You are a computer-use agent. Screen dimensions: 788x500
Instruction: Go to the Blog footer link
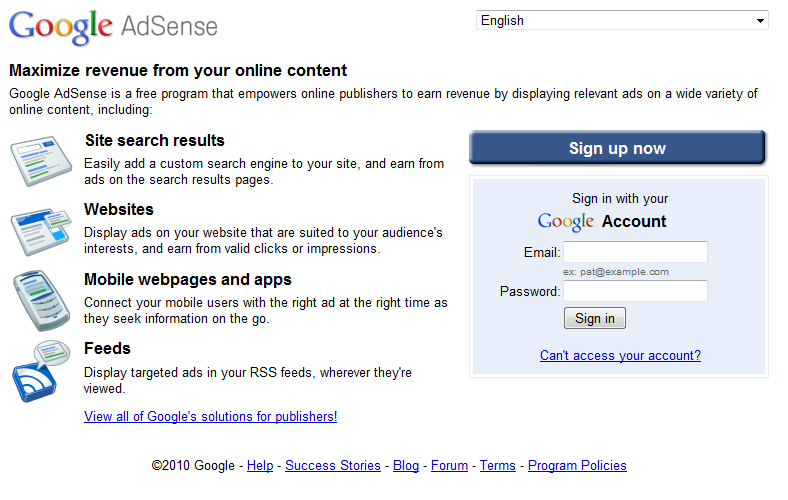(x=406, y=465)
